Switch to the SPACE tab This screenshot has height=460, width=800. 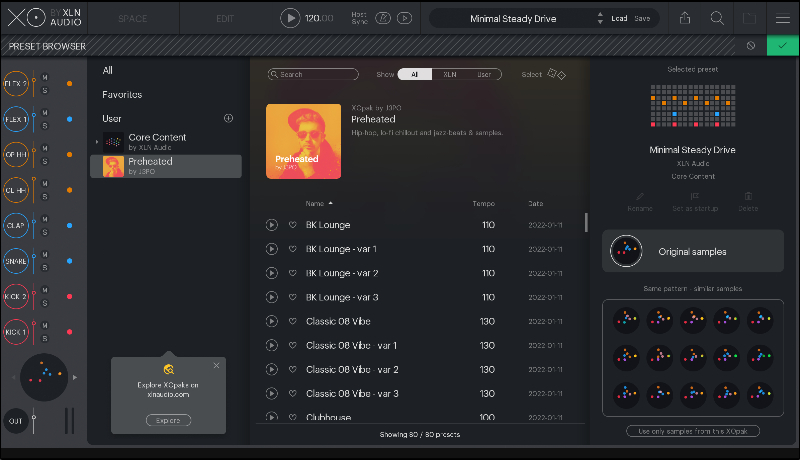[x=133, y=19]
